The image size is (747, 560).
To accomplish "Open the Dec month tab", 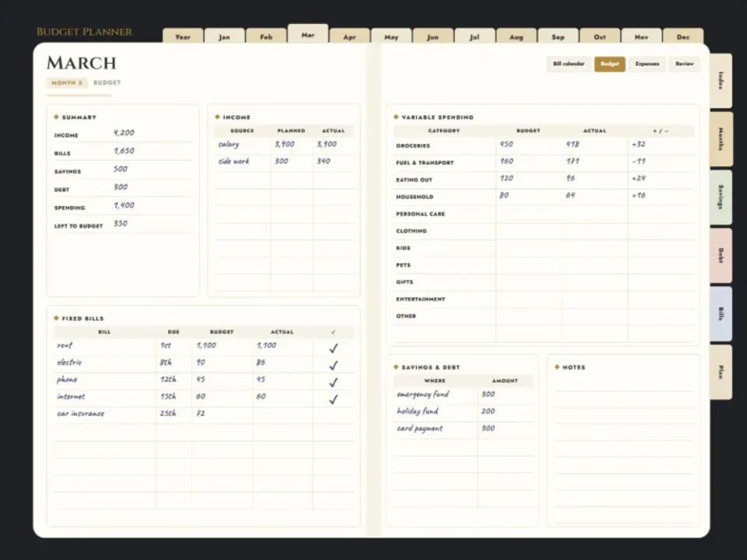I will point(683,37).
